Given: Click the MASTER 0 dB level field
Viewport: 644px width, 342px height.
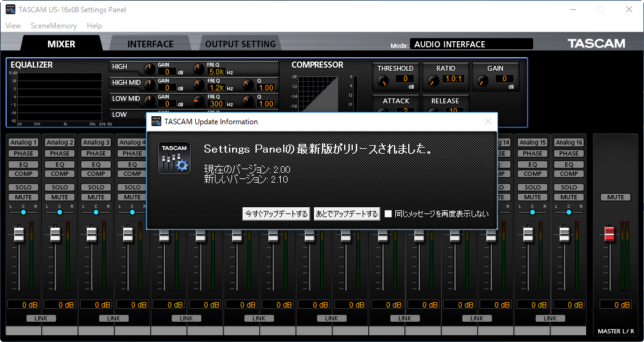Looking at the screenshot, I should click(x=616, y=304).
